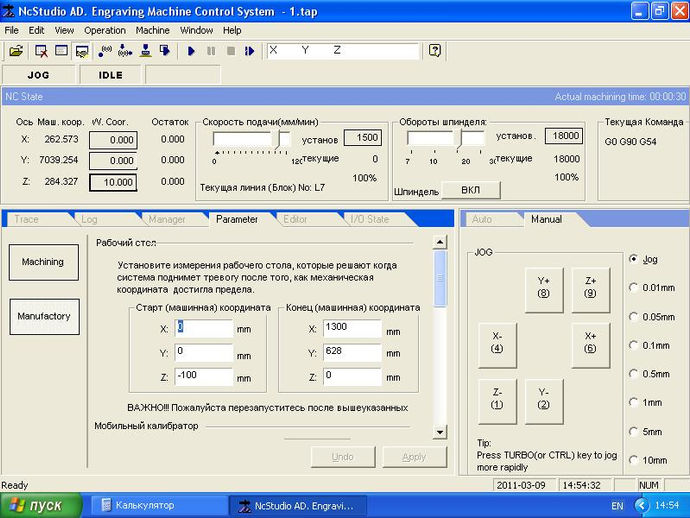
Task: Open the Edit menu
Action: 36,30
